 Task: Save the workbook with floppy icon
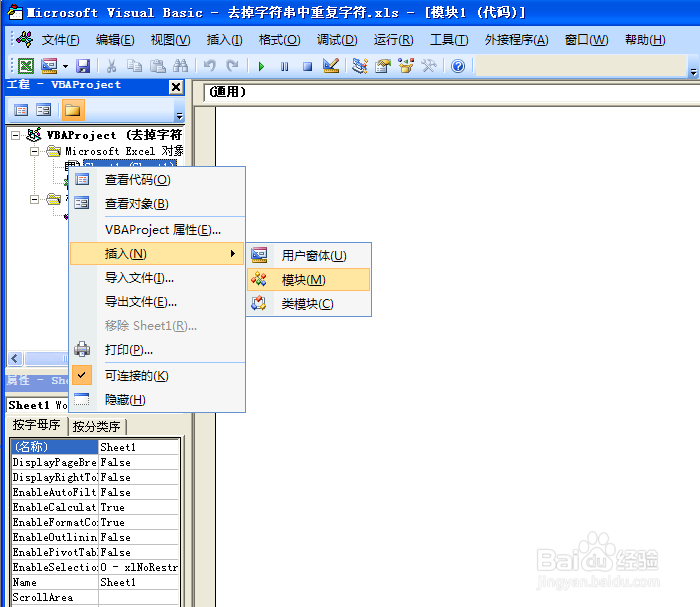tap(83, 66)
